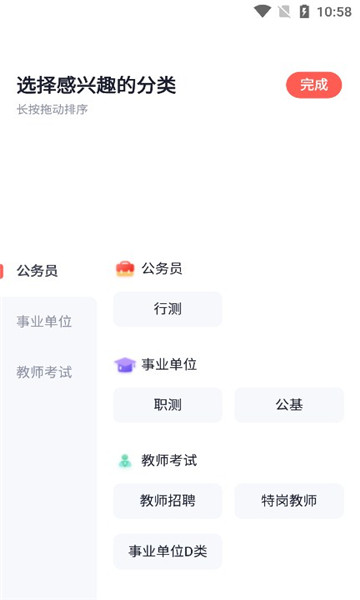This screenshot has height=600, width=360.
Task: Select the 公务员 sidebar tab
Action: [x=37, y=271]
